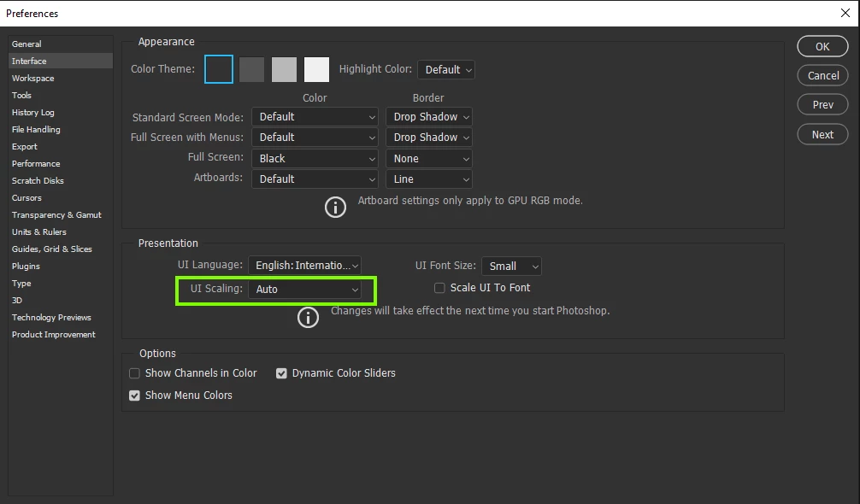Uncheck Show Menu Colors checkbox
This screenshot has width=860, height=504.
(134, 396)
